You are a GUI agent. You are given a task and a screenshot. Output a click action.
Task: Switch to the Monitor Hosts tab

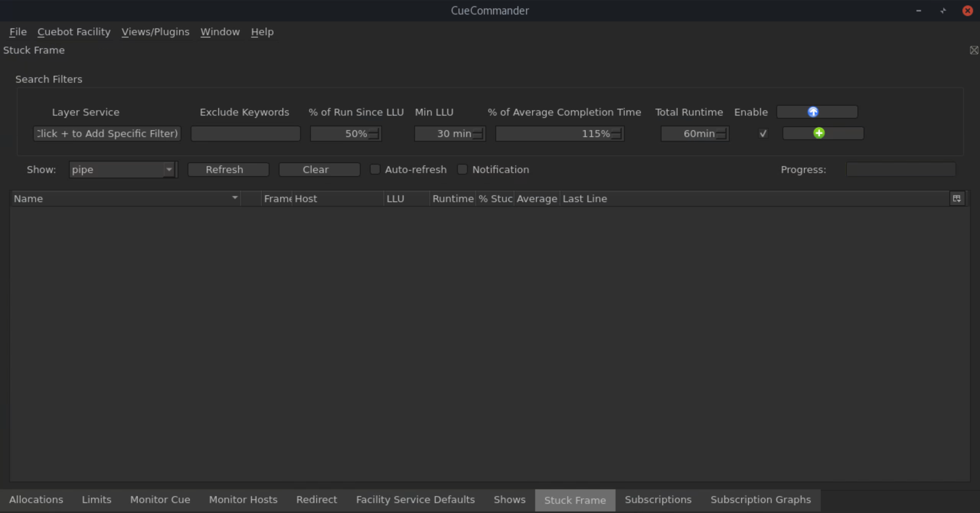pyautogui.click(x=243, y=500)
